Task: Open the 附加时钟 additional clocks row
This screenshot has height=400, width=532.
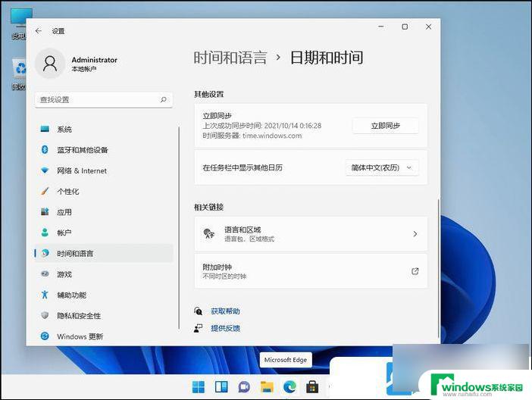Action: 311,271
